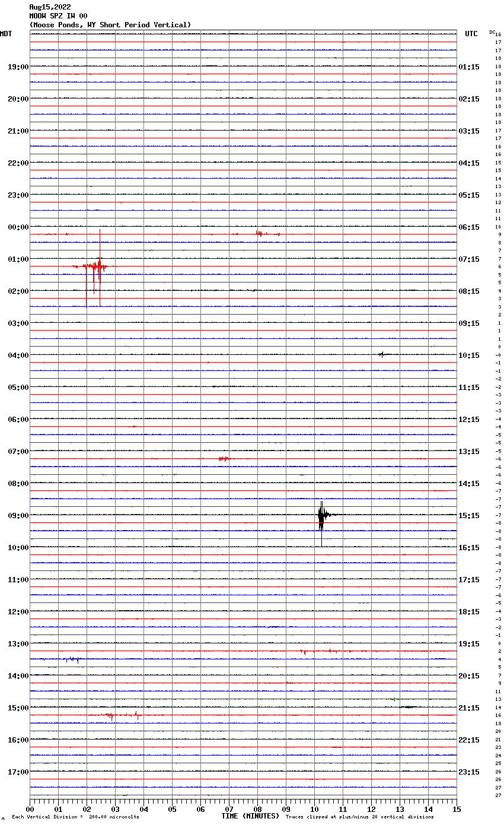The width and height of the screenshot is (504, 825).
Task: Select the traces clipped footnote text
Action: pyautogui.click(x=359, y=817)
